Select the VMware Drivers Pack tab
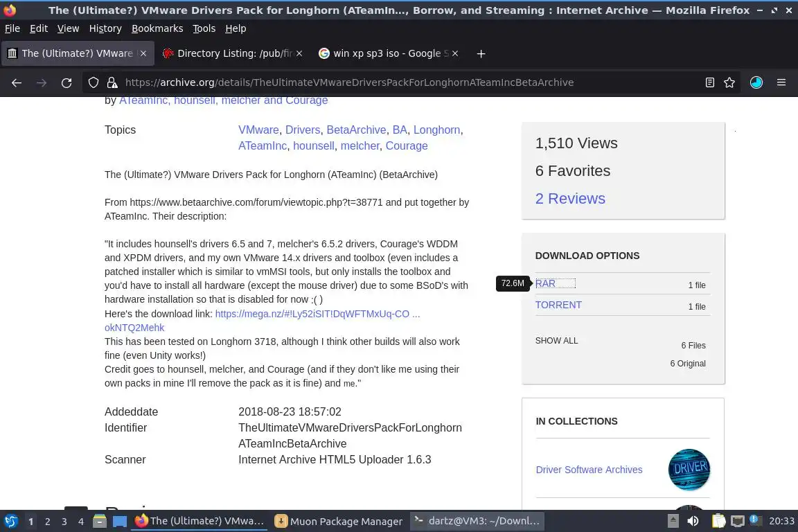The image size is (798, 532). click(78, 53)
